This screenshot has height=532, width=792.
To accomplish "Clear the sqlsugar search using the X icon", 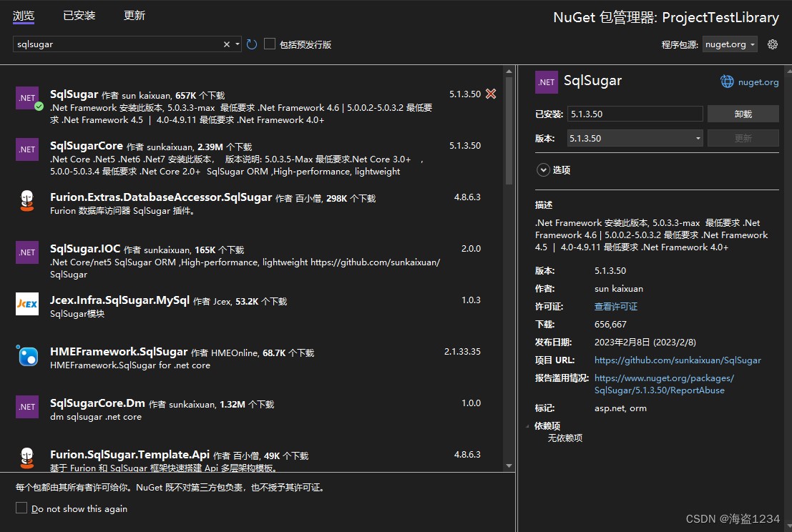I will click(226, 44).
